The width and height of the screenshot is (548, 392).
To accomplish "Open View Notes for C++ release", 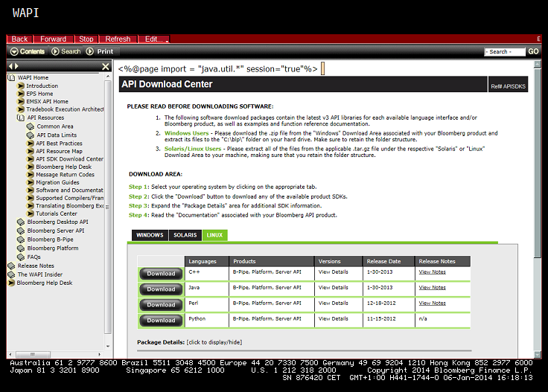I will tap(432, 272).
